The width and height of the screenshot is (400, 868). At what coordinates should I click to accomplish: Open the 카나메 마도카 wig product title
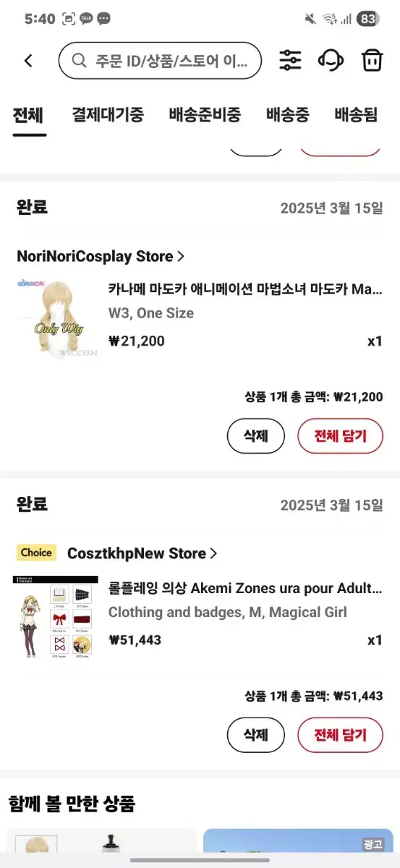click(x=245, y=289)
